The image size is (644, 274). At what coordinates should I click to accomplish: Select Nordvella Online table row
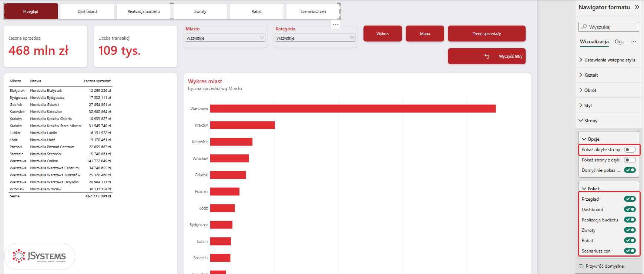pyautogui.click(x=60, y=161)
